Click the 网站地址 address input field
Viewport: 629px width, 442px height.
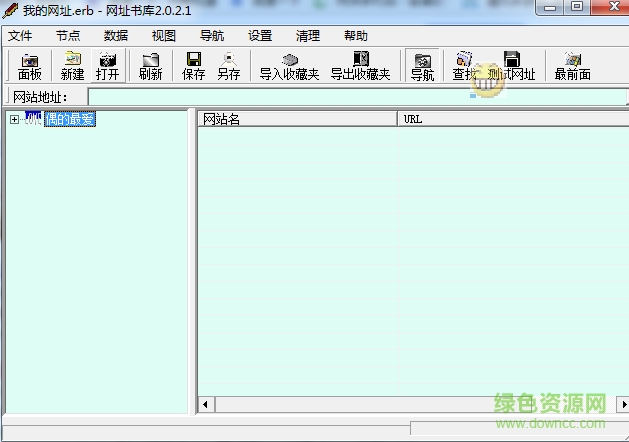click(357, 97)
